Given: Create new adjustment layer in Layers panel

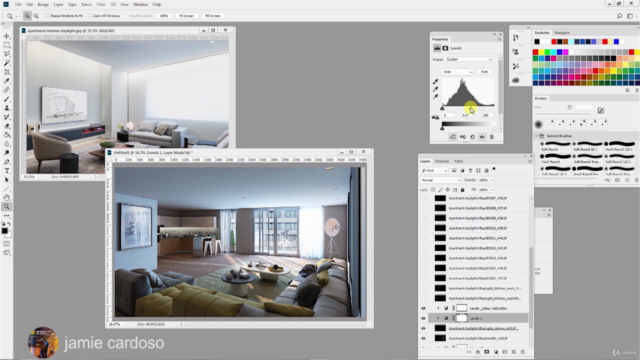Looking at the screenshot, I should click(x=496, y=352).
